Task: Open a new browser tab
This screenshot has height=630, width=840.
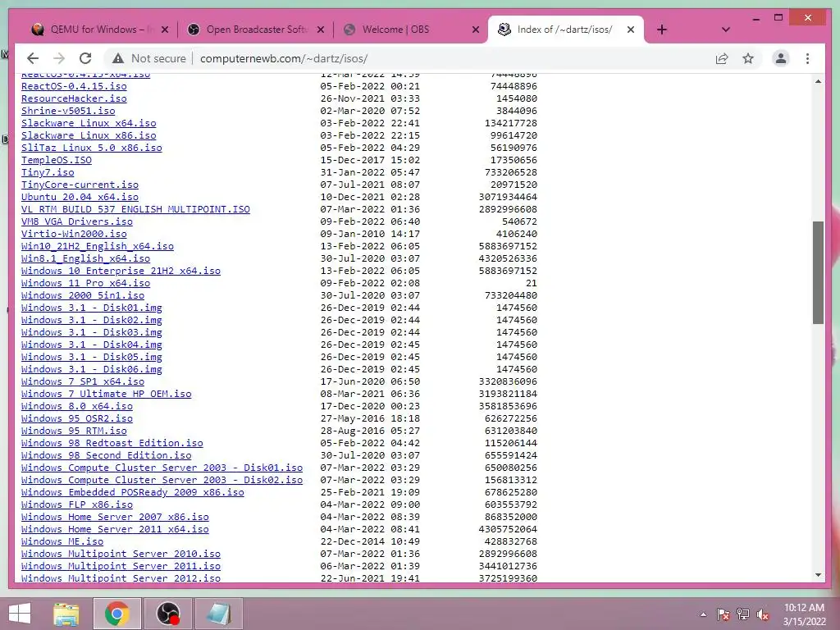Action: pyautogui.click(x=662, y=30)
